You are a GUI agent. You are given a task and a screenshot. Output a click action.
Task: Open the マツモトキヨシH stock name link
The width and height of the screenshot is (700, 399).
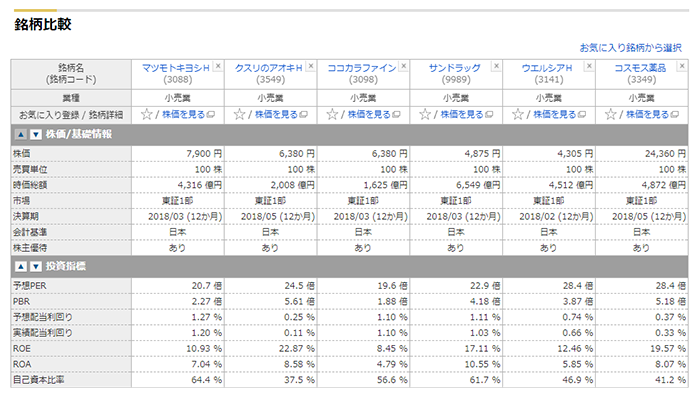175,68
